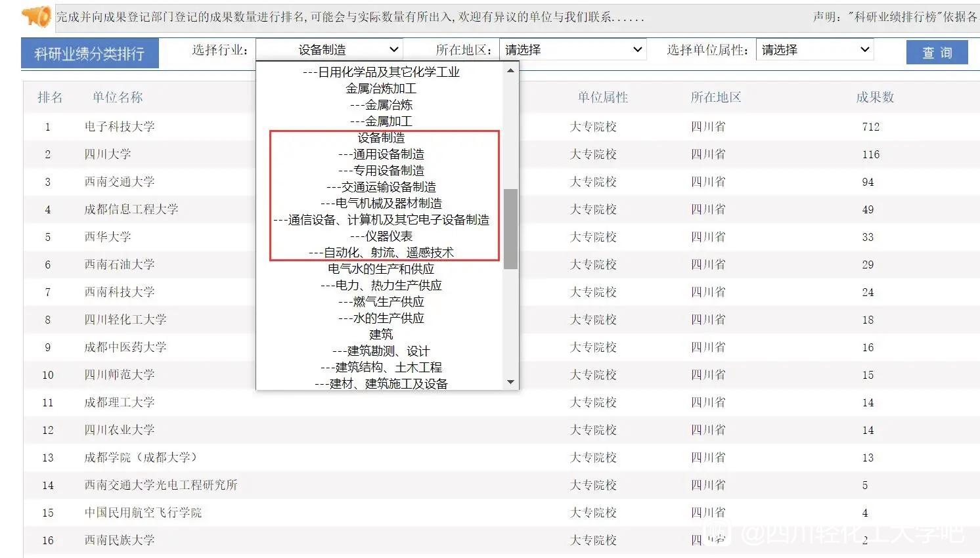This screenshot has width=980, height=558.
Task: Open the 选择行业 dropdown showing 设备制造
Action: 329,50
